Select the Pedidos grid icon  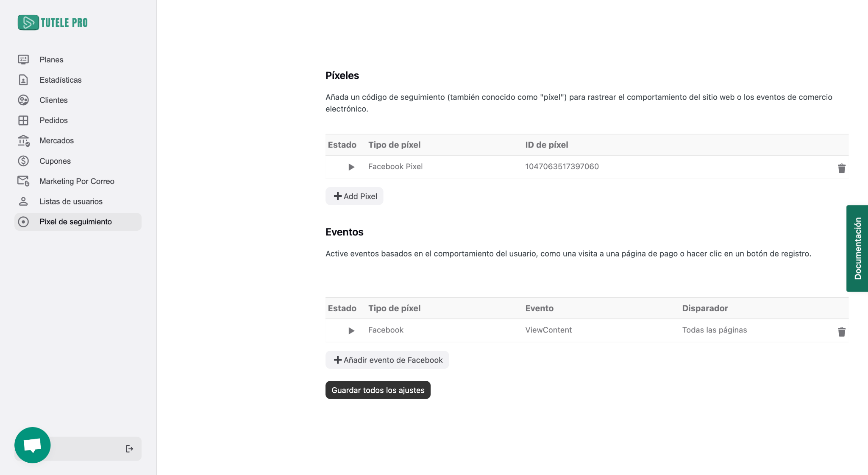(x=23, y=120)
